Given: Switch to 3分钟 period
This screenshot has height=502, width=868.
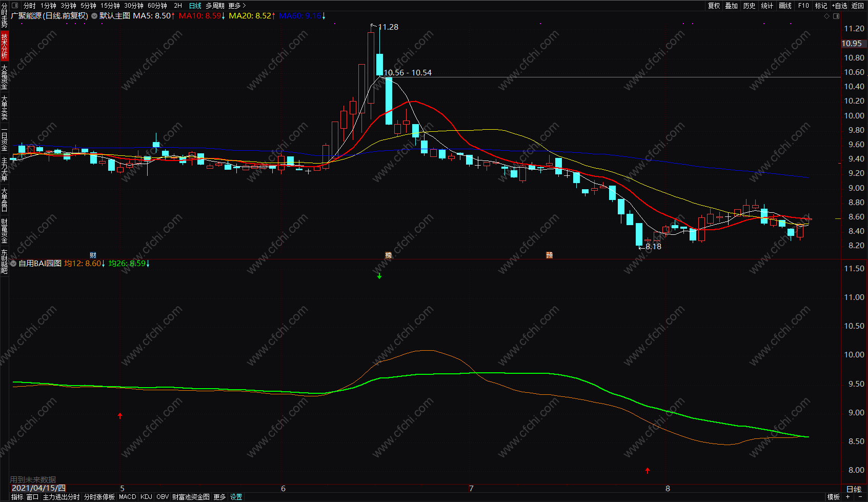Looking at the screenshot, I should pos(68,6).
